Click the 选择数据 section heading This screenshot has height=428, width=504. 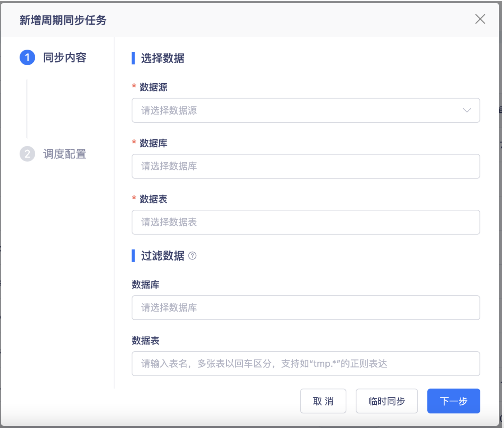click(163, 58)
